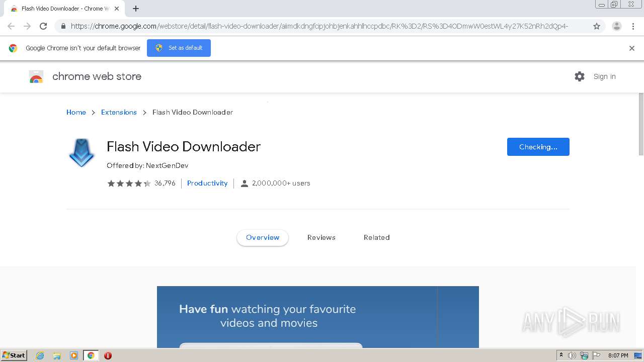This screenshot has width=644, height=362.
Task: Click the Chrome taskbar button
Action: [91, 355]
